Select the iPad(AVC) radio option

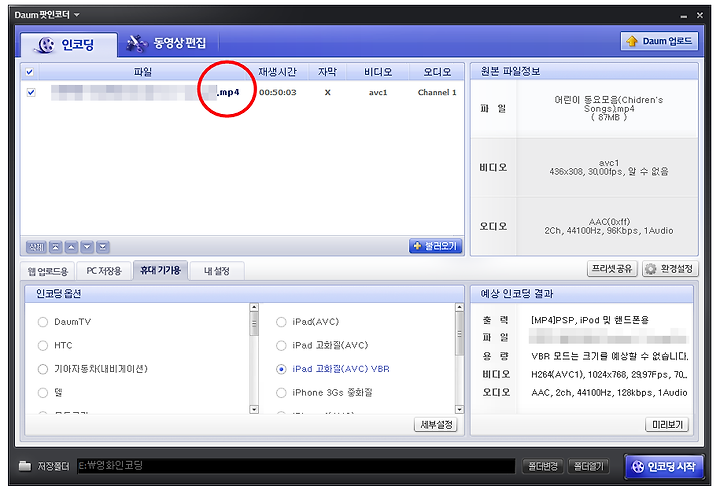pos(281,322)
